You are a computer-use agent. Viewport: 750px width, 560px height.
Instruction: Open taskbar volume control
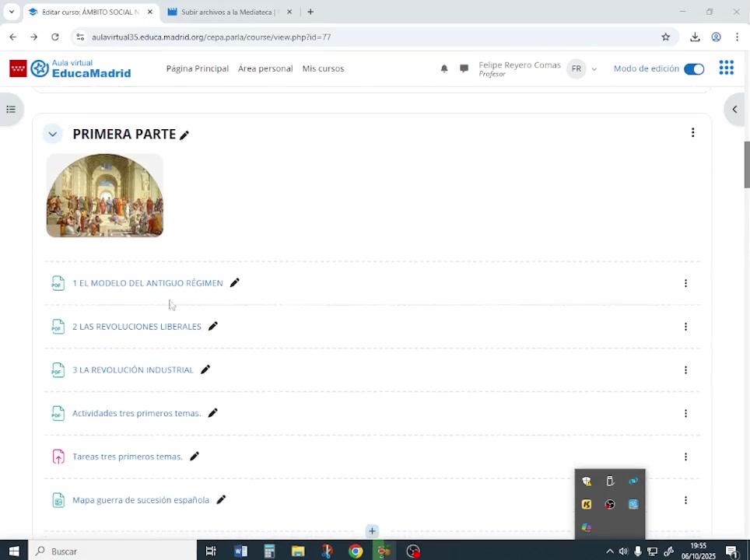point(623,551)
